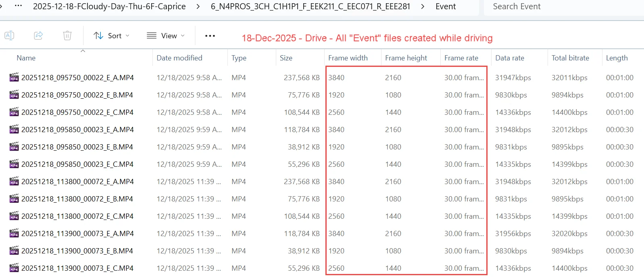Select file name 20251218_095850_00023_E_A.MP4

click(x=77, y=130)
